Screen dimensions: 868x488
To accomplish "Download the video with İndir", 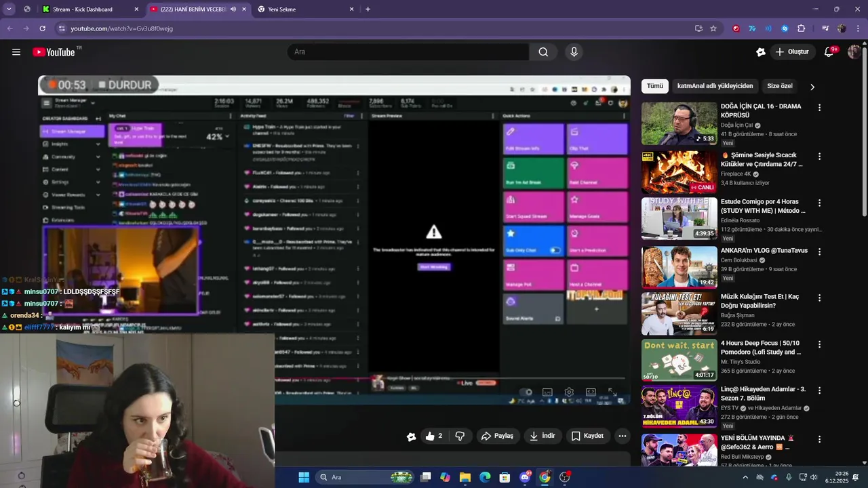I will pyautogui.click(x=542, y=436).
